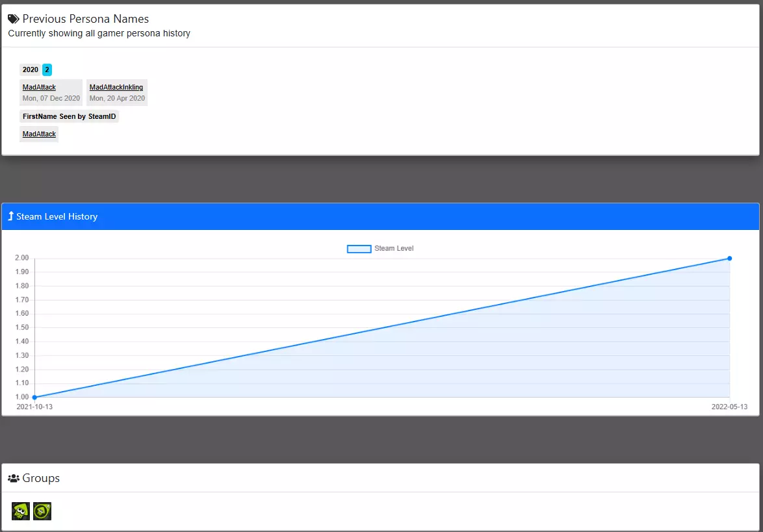Click the up-arrow icon in Steam Level History header
This screenshot has width=763, height=532.
pos(10,216)
